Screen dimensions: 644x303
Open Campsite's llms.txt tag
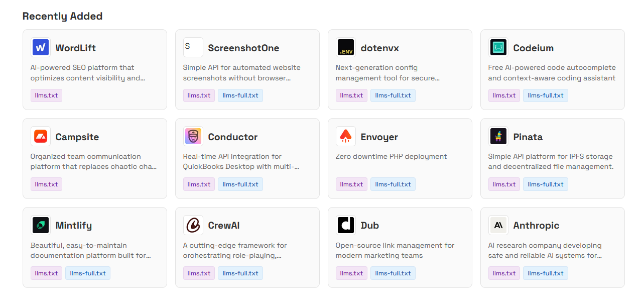tap(46, 184)
